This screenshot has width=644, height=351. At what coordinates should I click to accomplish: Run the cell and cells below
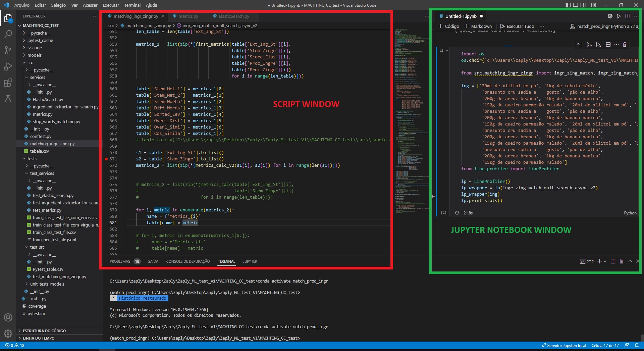(598, 45)
